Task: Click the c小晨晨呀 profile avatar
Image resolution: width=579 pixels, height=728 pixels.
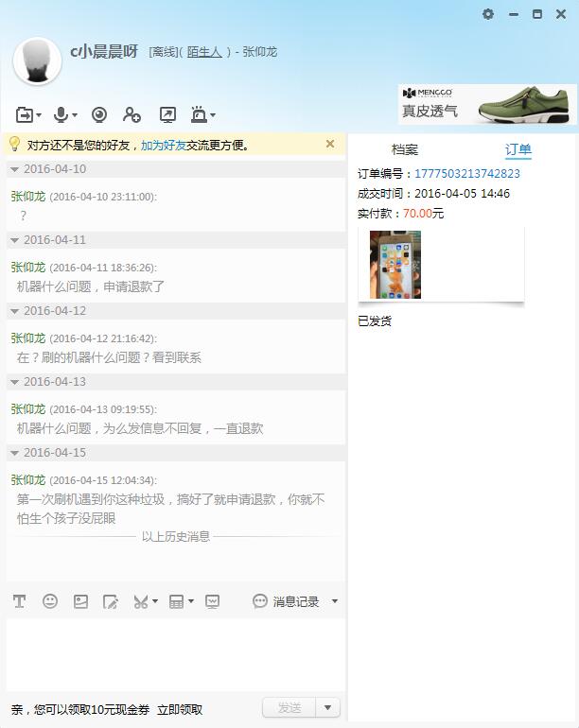Action: 37,61
